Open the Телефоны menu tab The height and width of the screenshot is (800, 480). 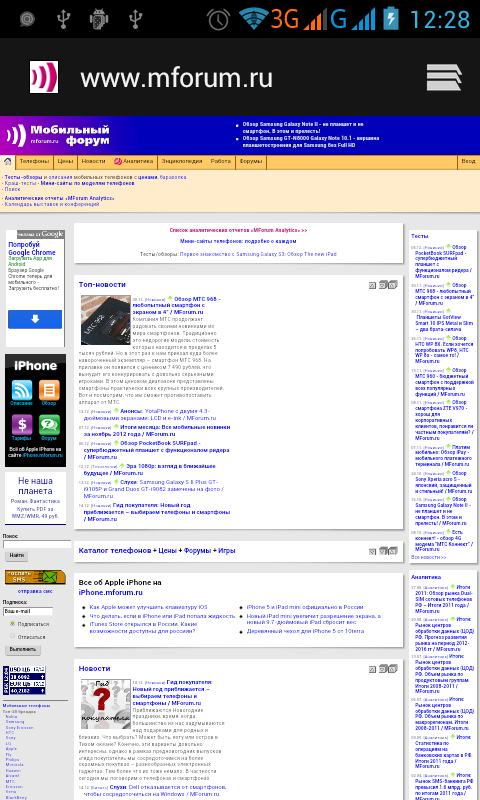[34, 161]
